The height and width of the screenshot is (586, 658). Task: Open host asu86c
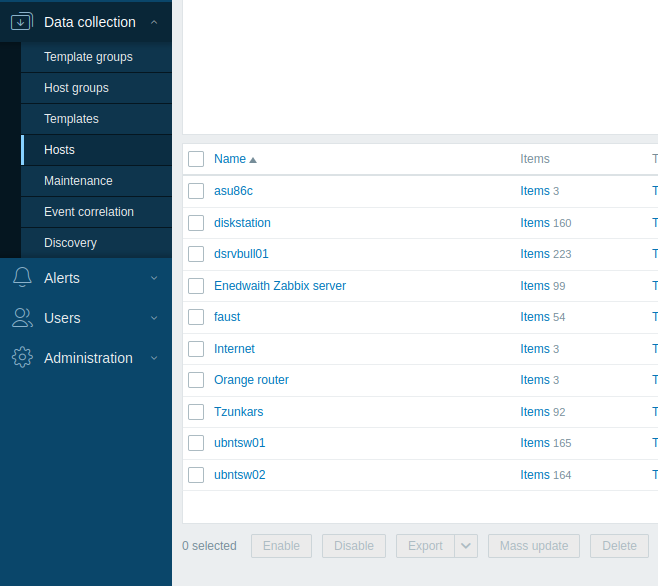[233, 191]
